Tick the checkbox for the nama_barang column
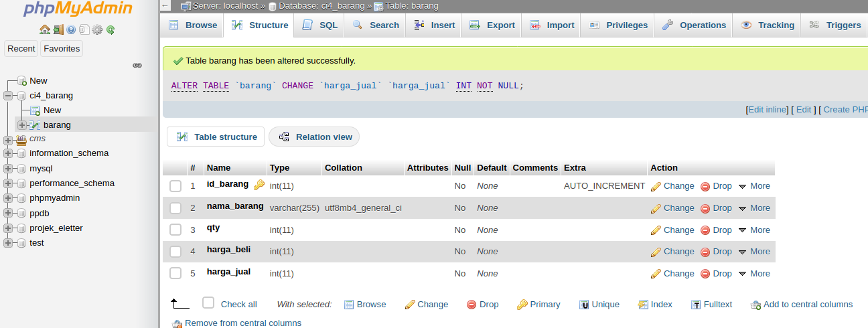868x328 pixels. 175,208
